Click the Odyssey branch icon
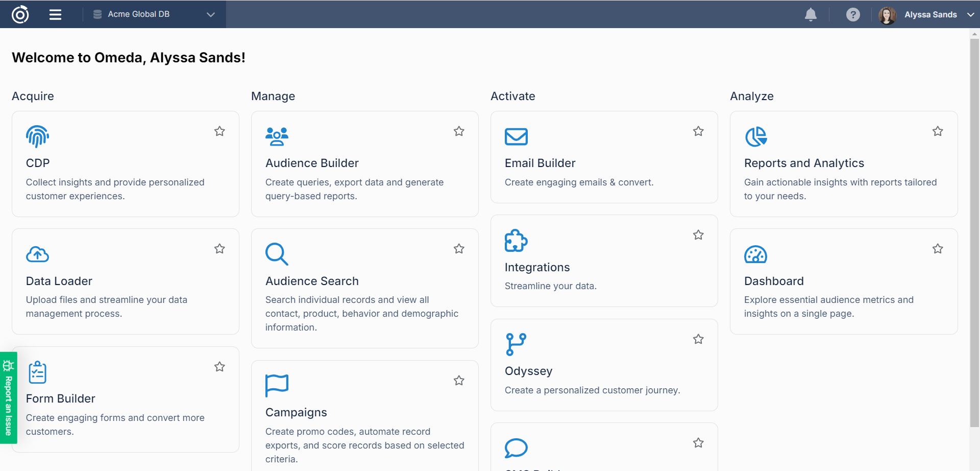The height and width of the screenshot is (471, 980). [x=516, y=344]
